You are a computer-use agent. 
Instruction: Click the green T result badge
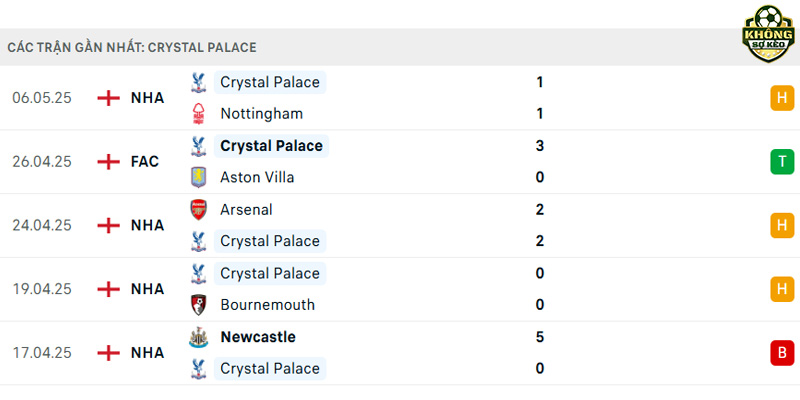782,162
